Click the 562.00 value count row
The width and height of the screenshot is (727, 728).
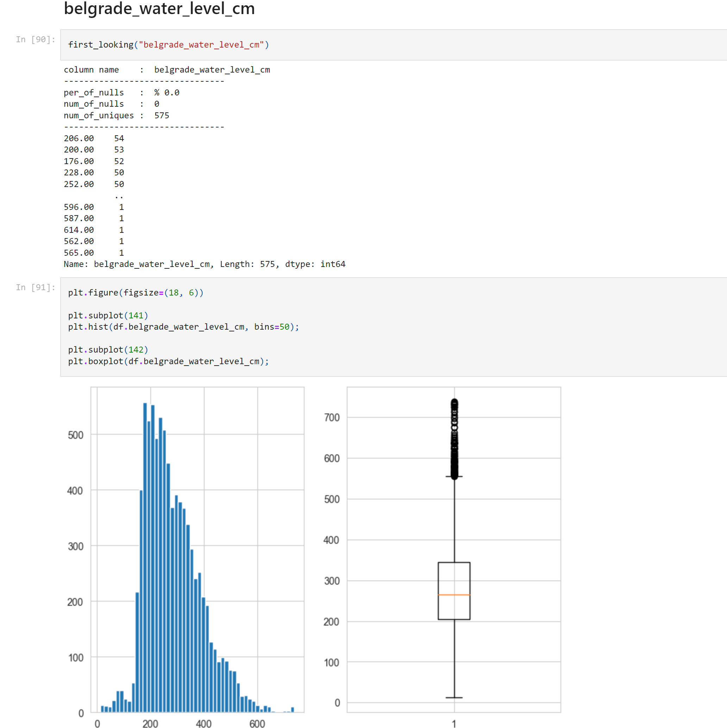pyautogui.click(x=94, y=241)
